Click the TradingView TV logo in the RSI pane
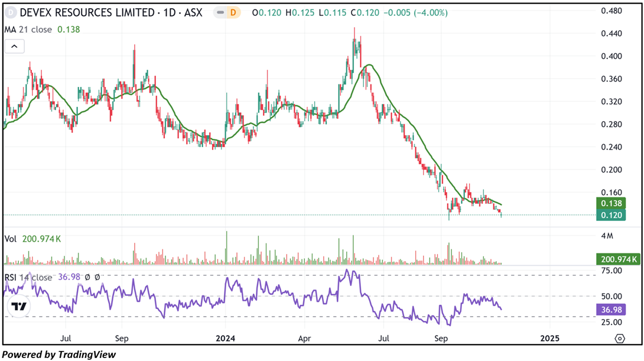The height and width of the screenshot is (361, 644). coord(18,307)
